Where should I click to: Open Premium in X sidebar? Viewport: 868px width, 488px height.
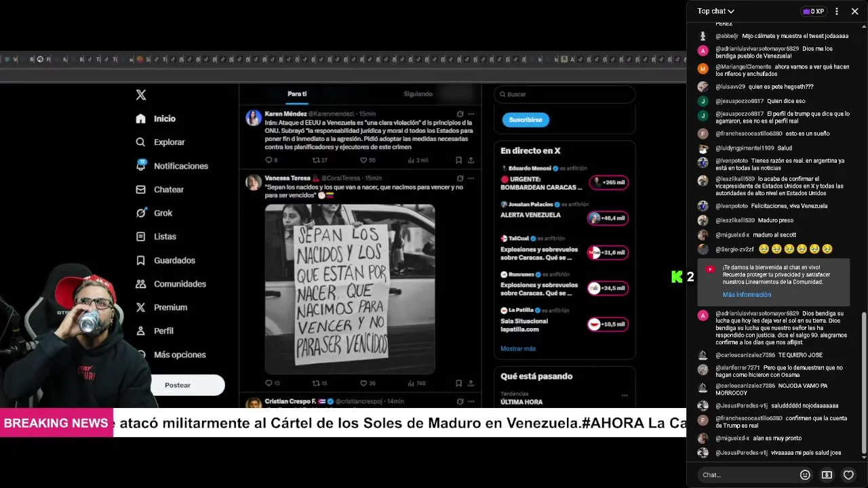(161, 307)
